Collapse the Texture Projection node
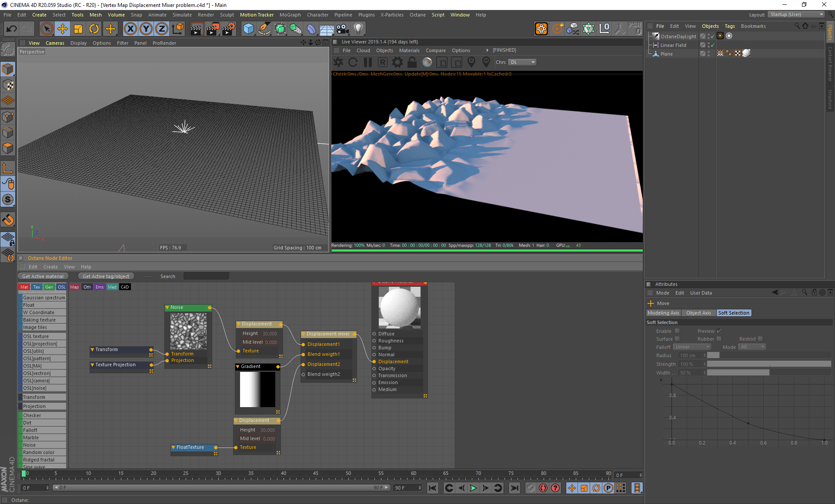Image resolution: width=835 pixels, height=504 pixels. click(92, 365)
